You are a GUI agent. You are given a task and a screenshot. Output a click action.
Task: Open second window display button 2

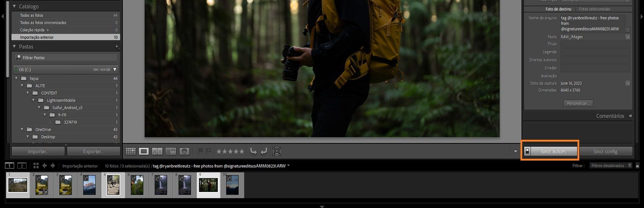click(22, 165)
